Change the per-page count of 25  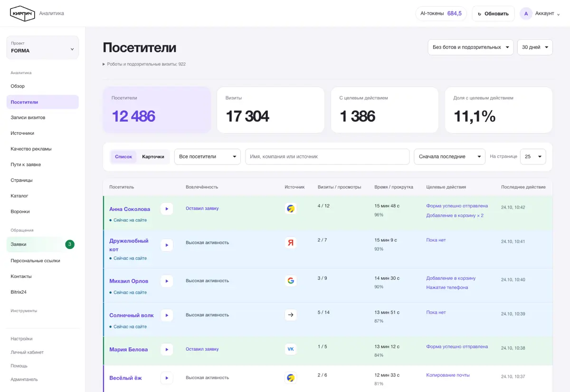click(x=533, y=157)
